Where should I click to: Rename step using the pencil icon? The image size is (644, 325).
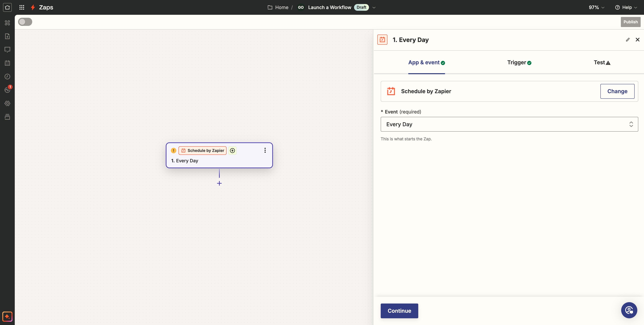(x=628, y=39)
